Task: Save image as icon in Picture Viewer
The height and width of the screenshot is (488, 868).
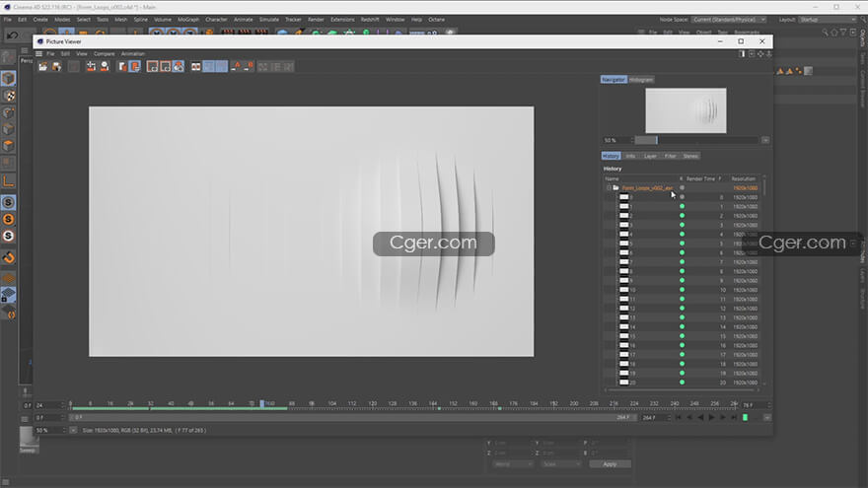Action: coord(56,66)
